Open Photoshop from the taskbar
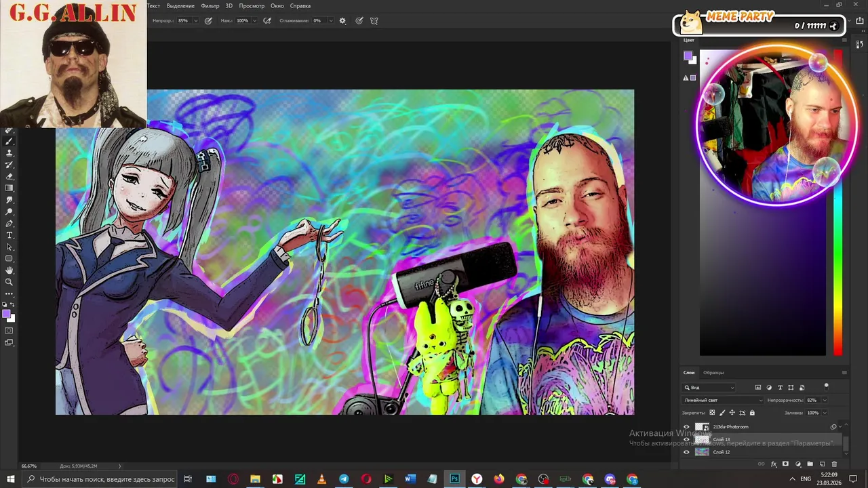The height and width of the screenshot is (488, 868). tap(454, 479)
